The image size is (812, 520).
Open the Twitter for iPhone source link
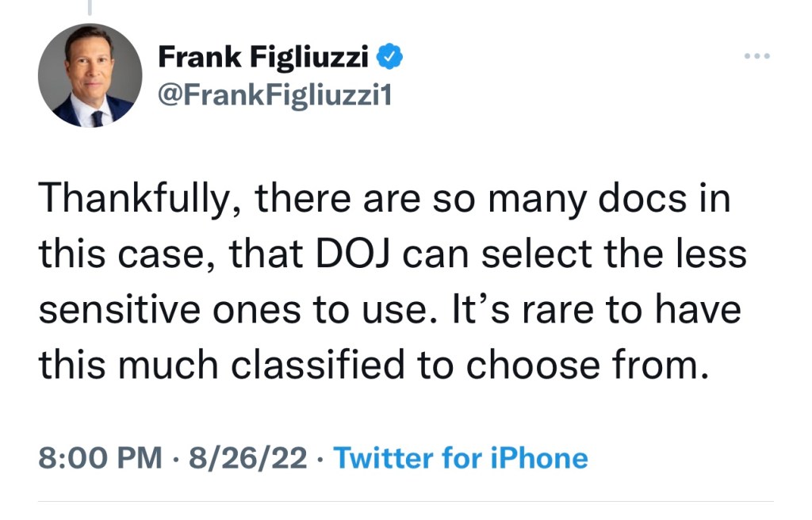(x=461, y=458)
